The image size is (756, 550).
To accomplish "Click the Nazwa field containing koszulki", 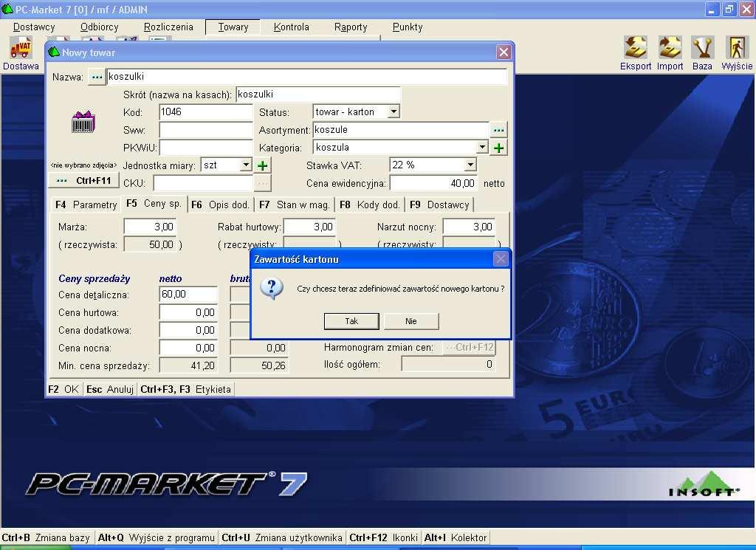I will 307,77.
